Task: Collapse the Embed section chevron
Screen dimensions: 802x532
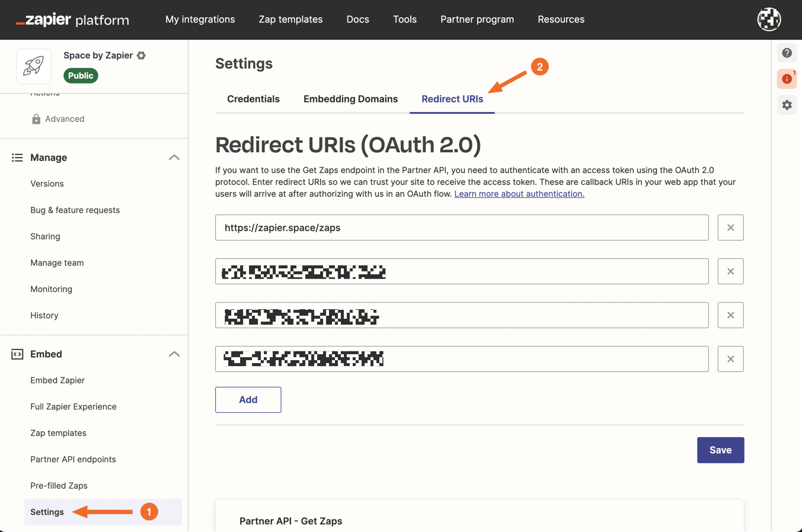Action: pyautogui.click(x=174, y=354)
